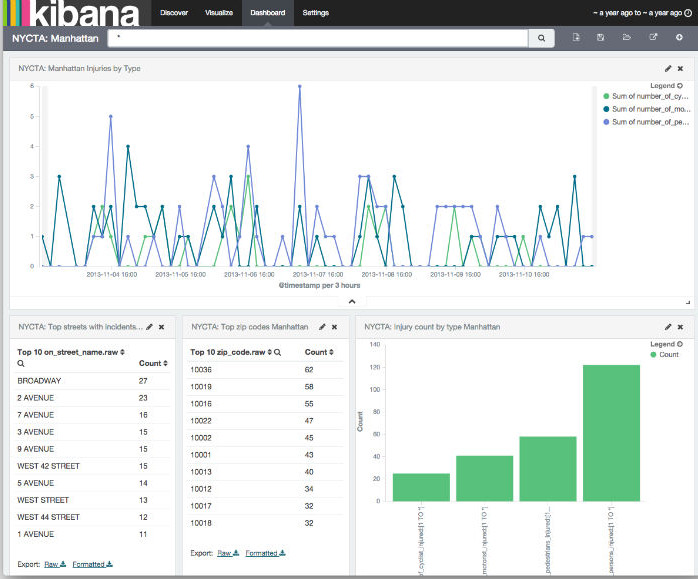Click the green cyclist legend color dot
The image size is (698, 579).
click(x=606, y=96)
